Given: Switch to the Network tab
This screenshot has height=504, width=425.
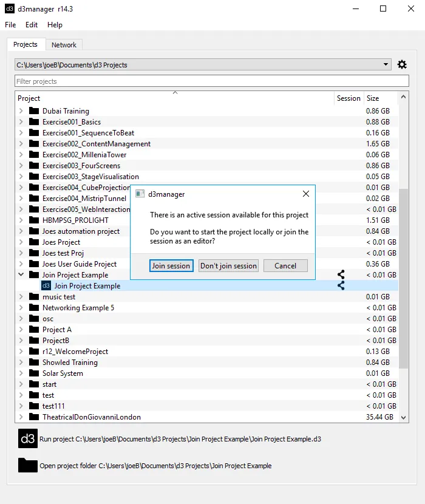Looking at the screenshot, I should click(x=64, y=45).
